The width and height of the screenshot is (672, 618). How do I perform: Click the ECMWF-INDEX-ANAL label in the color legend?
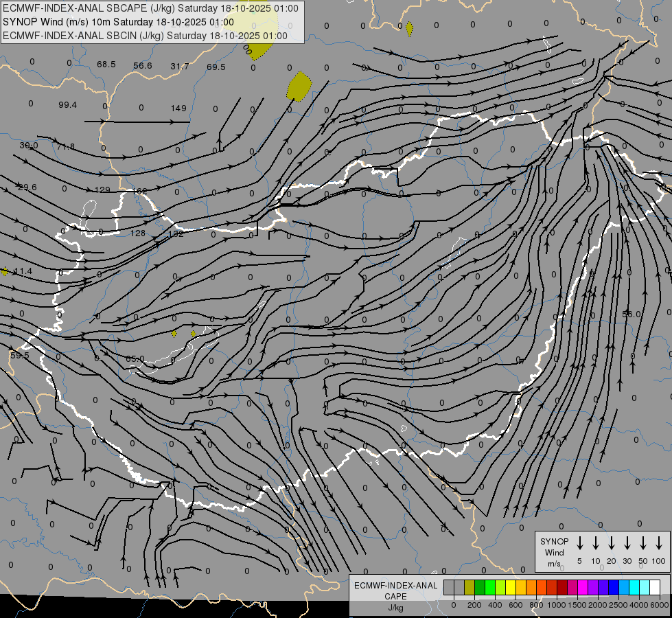[395, 586]
